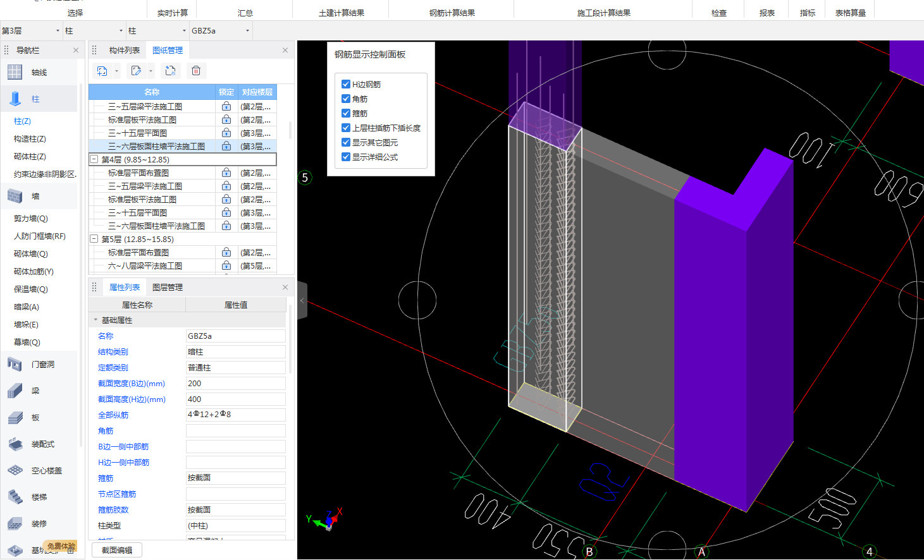Uncheck 箍筋 checkbox in rebar display panel
Screen dimensions: 924x560
click(346, 113)
